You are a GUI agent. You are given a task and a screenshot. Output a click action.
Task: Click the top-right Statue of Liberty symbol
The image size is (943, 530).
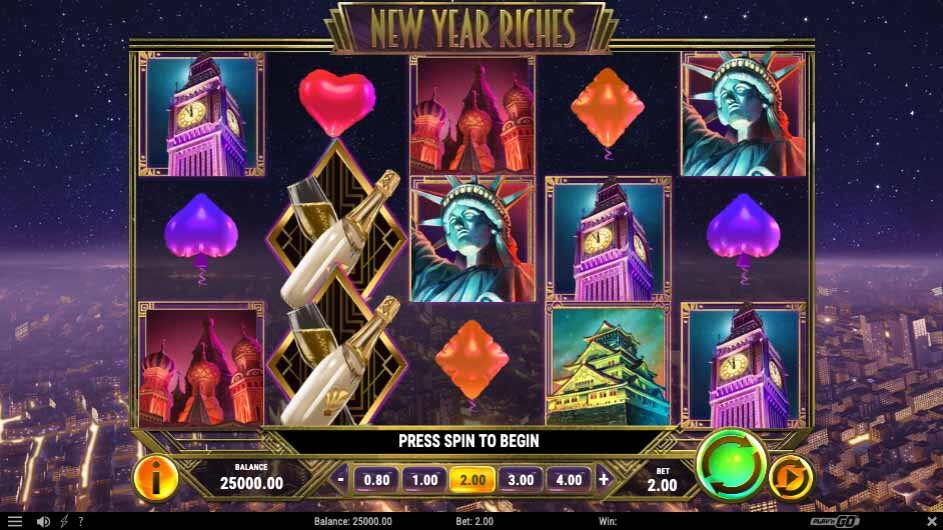click(743, 114)
